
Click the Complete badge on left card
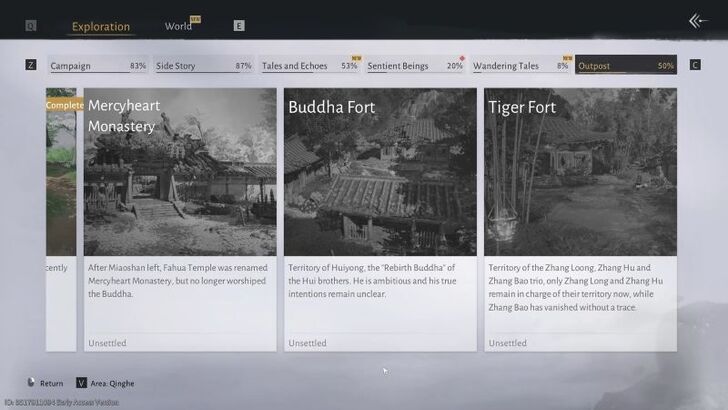[65, 105]
